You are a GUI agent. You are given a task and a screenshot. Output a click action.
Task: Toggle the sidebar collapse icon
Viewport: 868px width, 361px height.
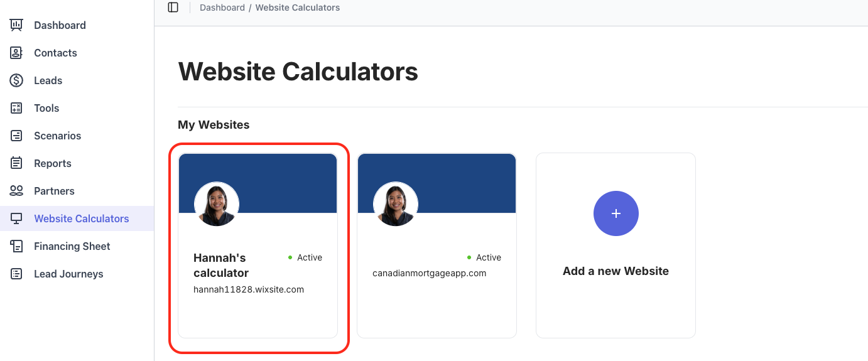(173, 8)
